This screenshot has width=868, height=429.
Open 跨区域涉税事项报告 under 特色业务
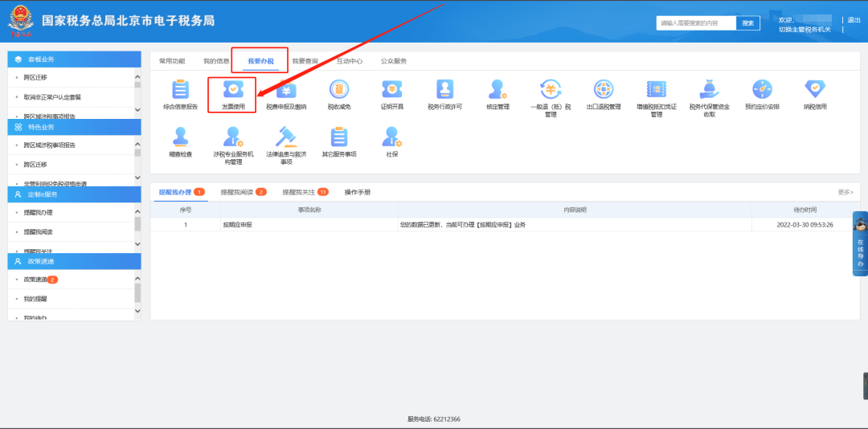(49, 145)
